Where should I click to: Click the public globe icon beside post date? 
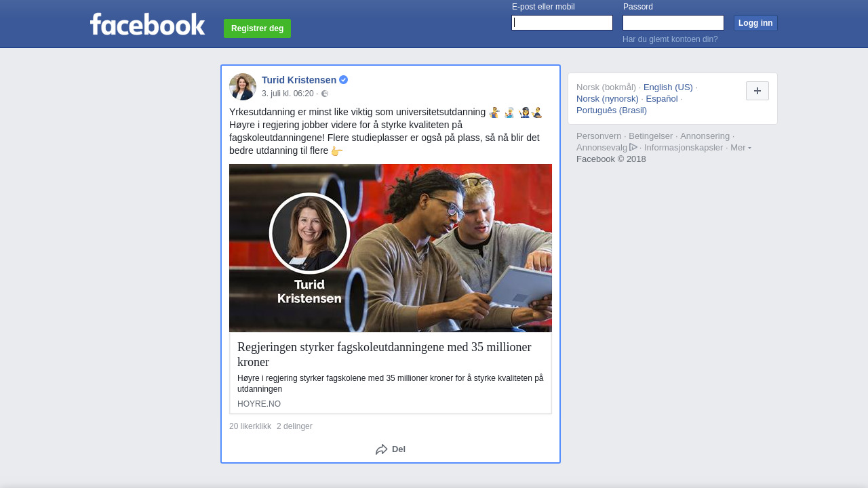coord(325,94)
